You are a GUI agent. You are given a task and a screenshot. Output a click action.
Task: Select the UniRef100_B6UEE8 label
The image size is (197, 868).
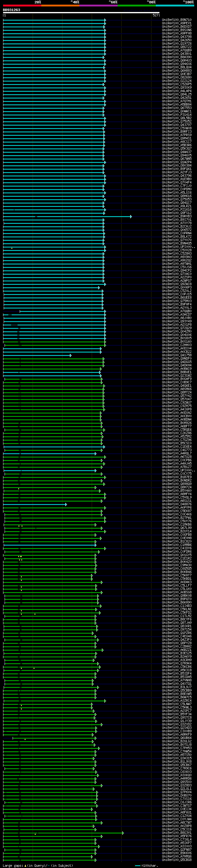(177, 297)
